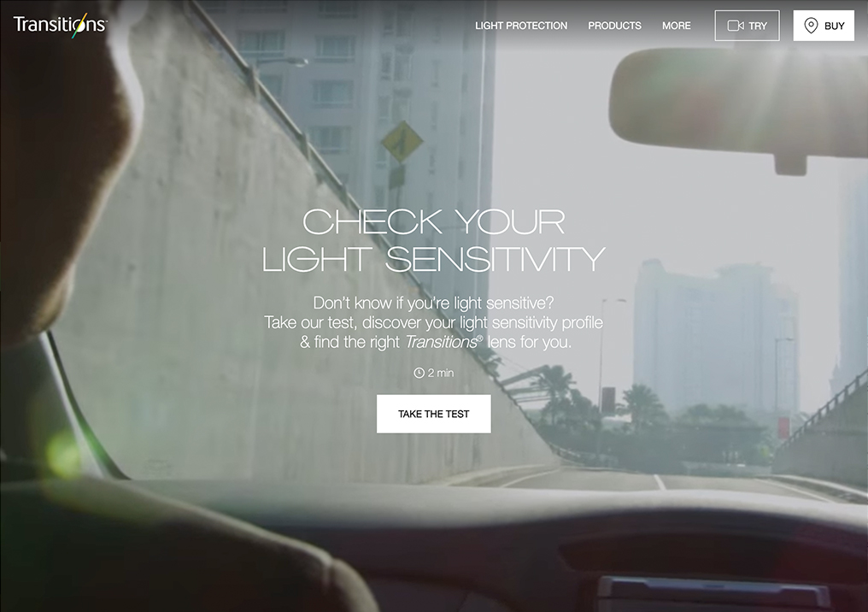The image size is (868, 612).
Task: Open the LIGHT PROTECTION menu
Action: [x=521, y=26]
